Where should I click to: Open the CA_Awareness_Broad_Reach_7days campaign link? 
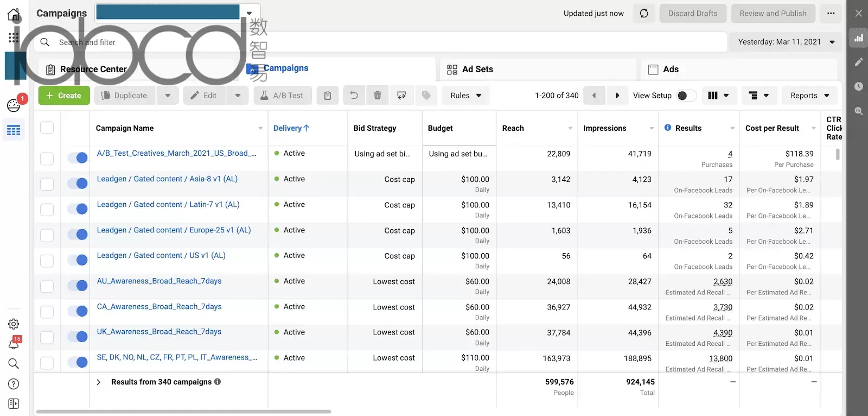[159, 306]
